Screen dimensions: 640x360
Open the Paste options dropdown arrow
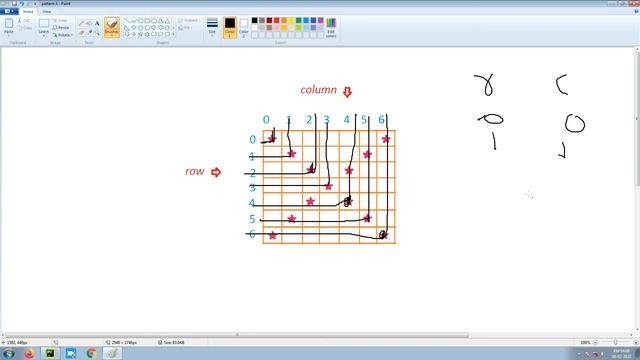pyautogui.click(x=9, y=36)
